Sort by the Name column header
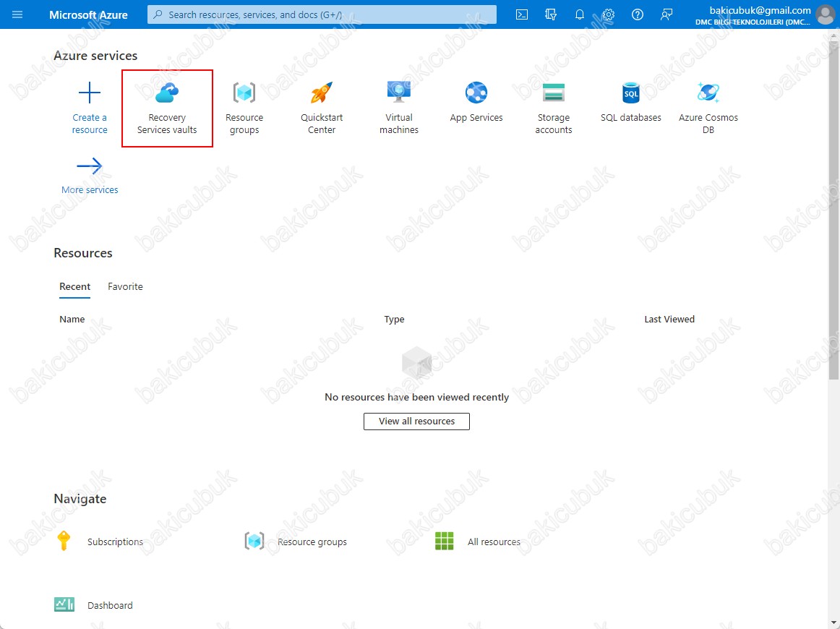Screen dimensions: 840x629 click(x=72, y=320)
